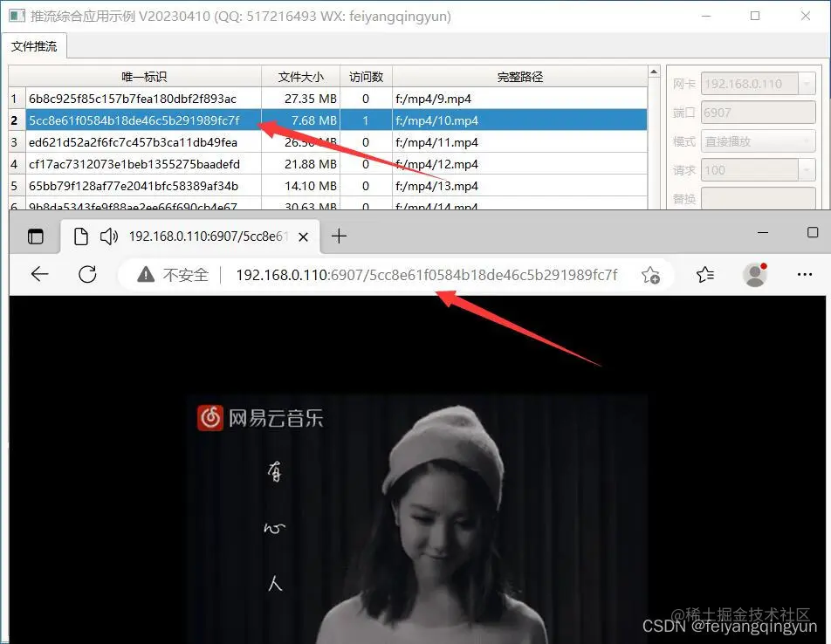Click row number 3 header

(17, 142)
